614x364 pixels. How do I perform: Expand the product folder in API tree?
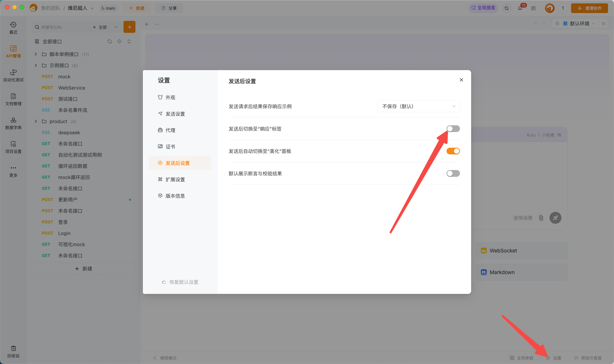[x=36, y=121]
